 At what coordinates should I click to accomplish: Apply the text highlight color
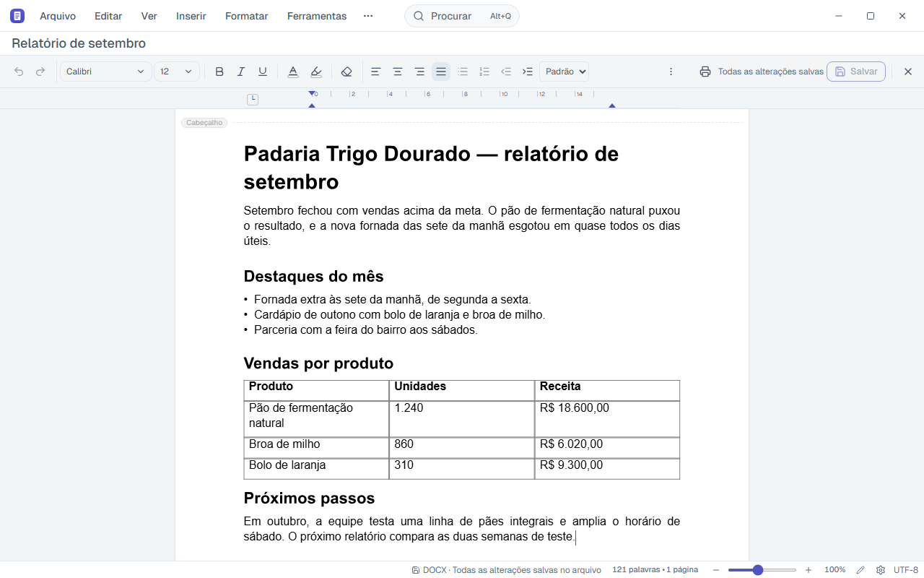(316, 72)
